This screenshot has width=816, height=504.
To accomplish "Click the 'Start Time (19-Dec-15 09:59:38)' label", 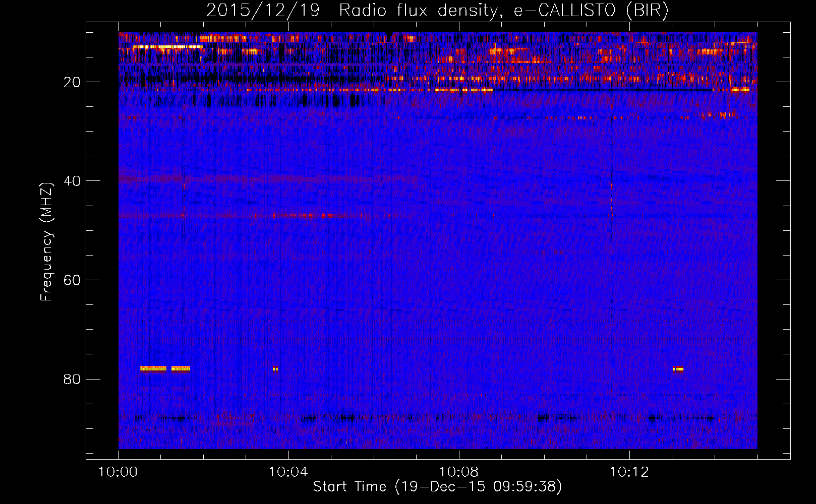I will pyautogui.click(x=437, y=487).
